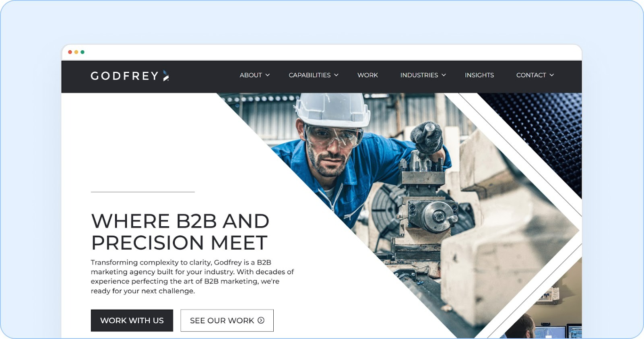
Task: Select the Capabilities navigation label
Action: pyautogui.click(x=310, y=75)
